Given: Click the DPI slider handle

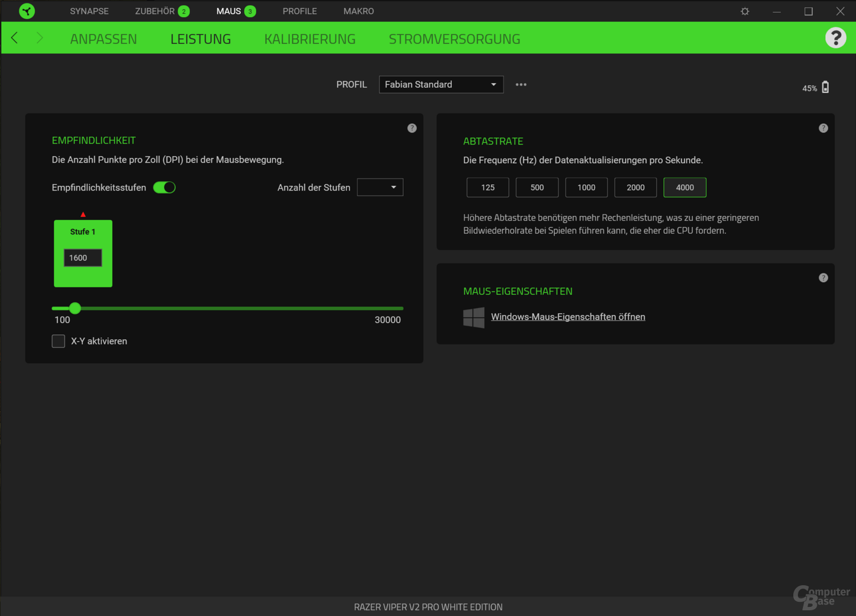Looking at the screenshot, I should click(75, 309).
